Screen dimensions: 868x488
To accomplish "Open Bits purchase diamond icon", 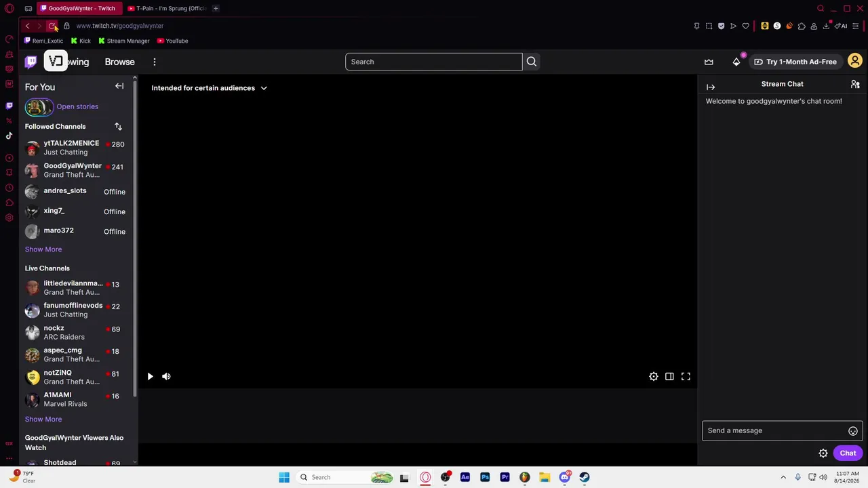I will point(736,62).
